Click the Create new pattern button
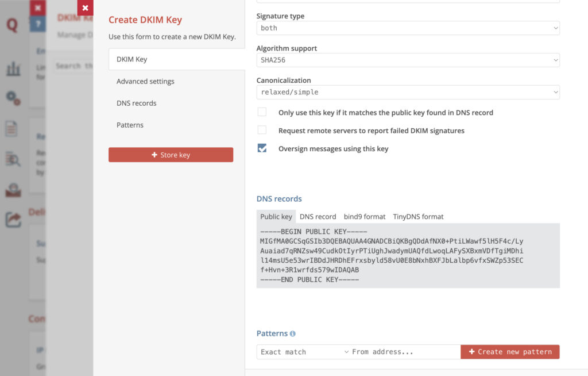The width and height of the screenshot is (588, 376). point(510,352)
